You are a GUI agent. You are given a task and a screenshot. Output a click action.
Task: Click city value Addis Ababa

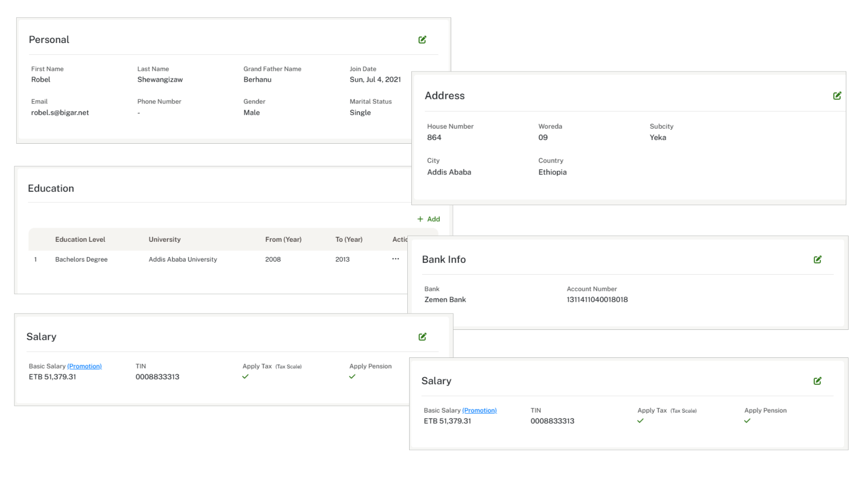point(449,172)
